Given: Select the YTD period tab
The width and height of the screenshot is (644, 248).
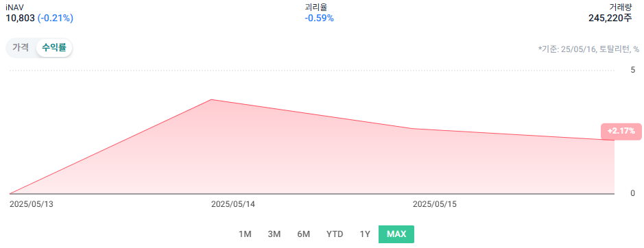Looking at the screenshot, I should click(335, 234).
